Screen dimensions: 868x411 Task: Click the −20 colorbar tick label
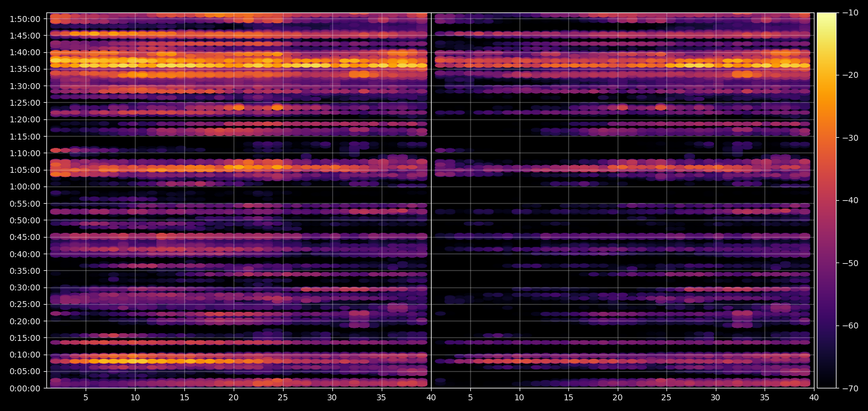pos(848,75)
